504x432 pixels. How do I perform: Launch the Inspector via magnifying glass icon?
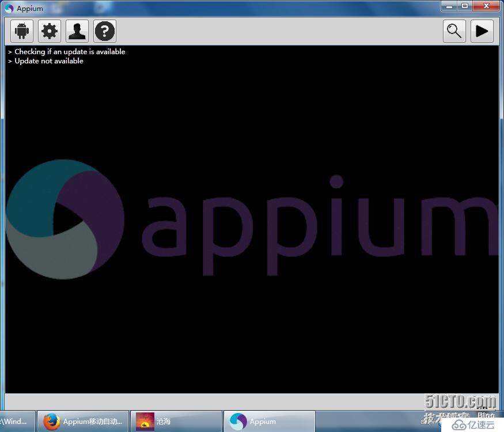(x=454, y=31)
